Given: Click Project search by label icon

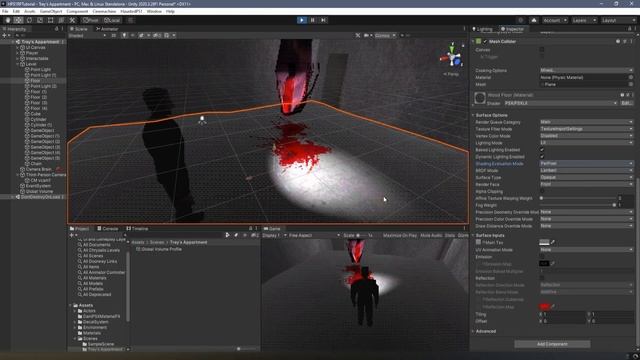Looking at the screenshot, I should tap(236, 235).
